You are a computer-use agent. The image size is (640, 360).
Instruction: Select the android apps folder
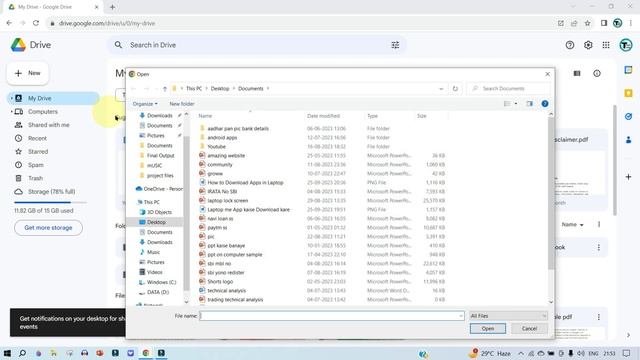pos(222,138)
